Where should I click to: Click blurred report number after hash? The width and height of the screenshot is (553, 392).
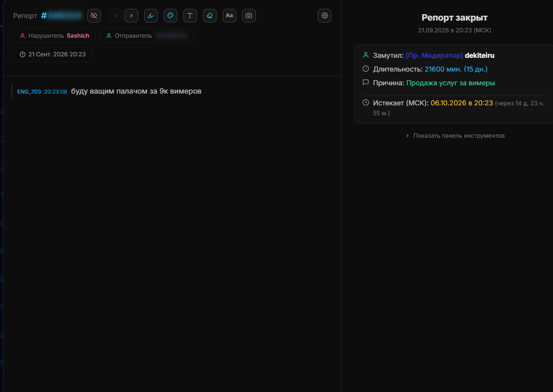point(65,16)
